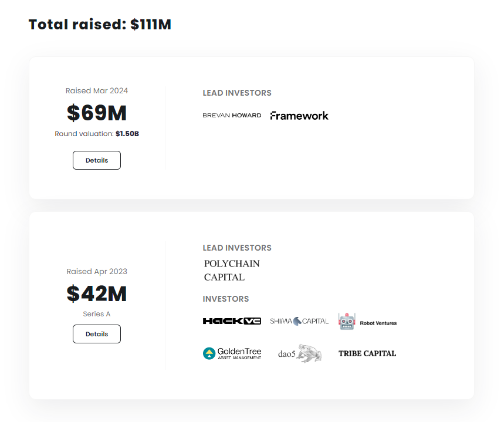This screenshot has height=422, width=504.
Task: Click the Total raised: $111M heading
Action: point(100,25)
